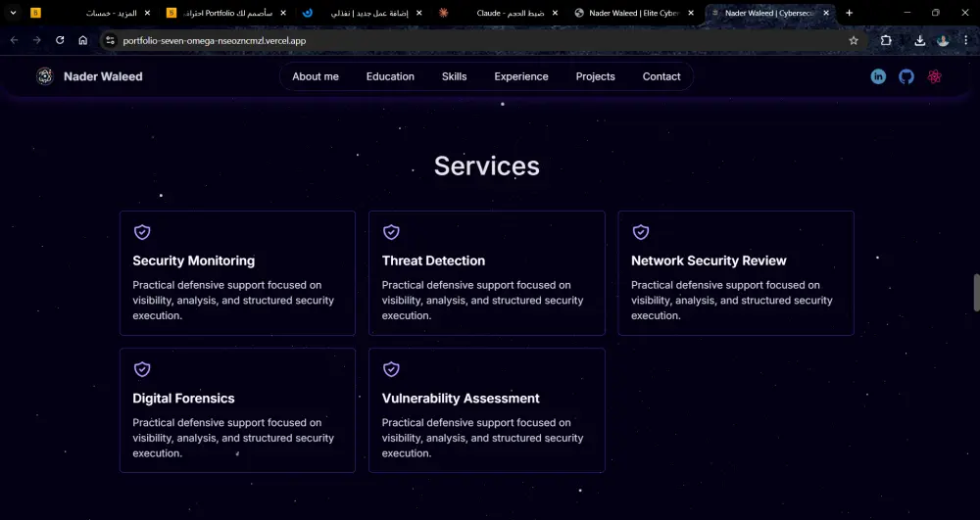Open the browser downloads icon
Viewport: 980px width, 520px height.
tap(919, 40)
